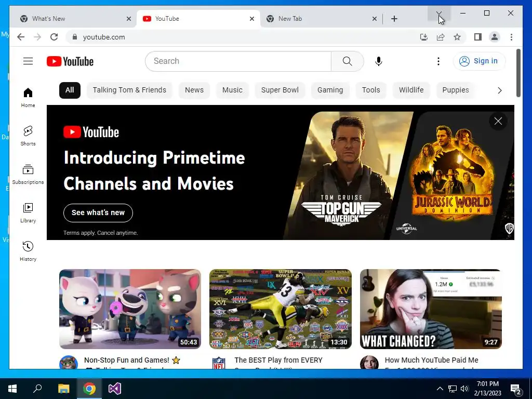Open Subscriptions in the sidebar
Viewport: 532px width, 399px height.
tap(28, 175)
